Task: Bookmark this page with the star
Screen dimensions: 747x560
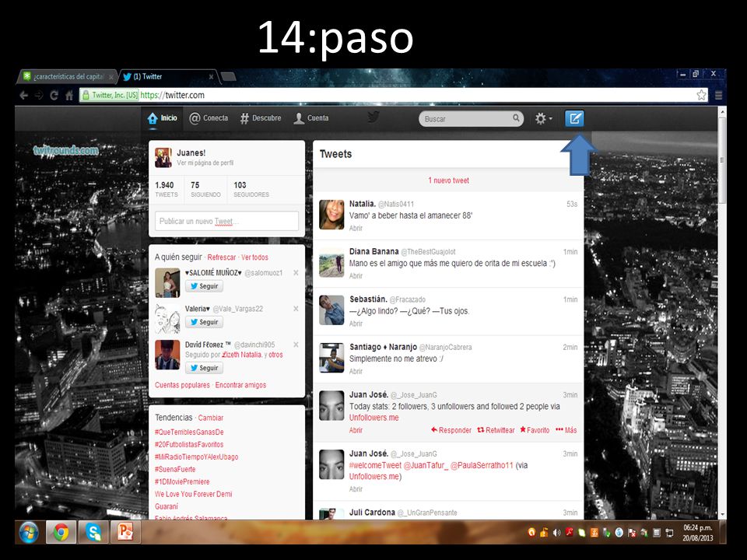Action: (701, 95)
